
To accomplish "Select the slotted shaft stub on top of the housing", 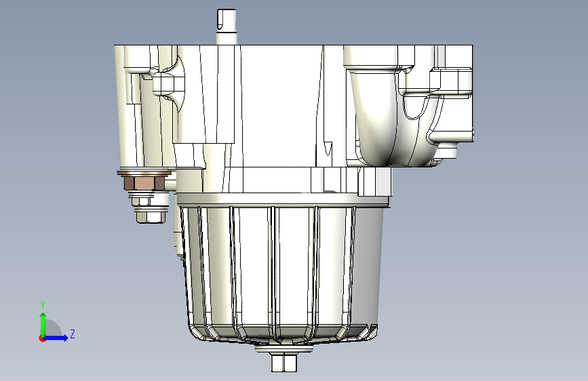I will [227, 26].
